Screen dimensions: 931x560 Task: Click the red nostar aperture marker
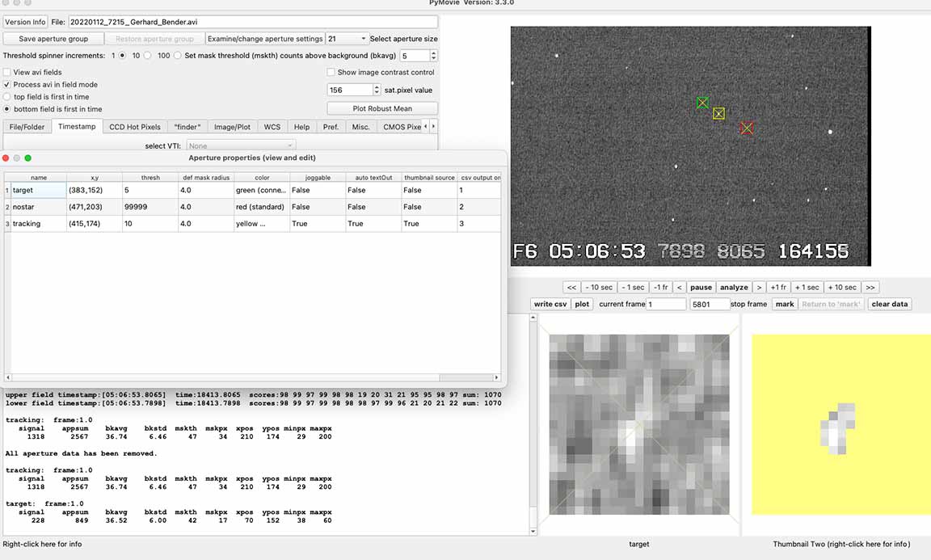point(747,128)
